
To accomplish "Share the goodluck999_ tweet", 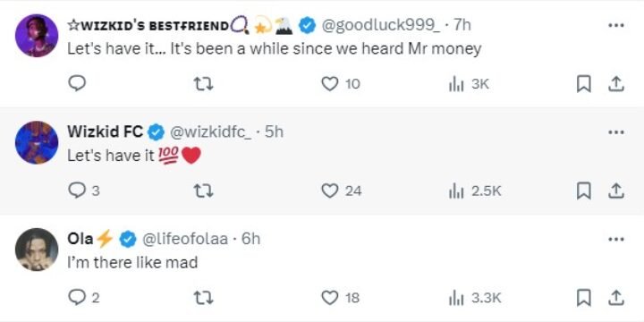I will point(615,84).
